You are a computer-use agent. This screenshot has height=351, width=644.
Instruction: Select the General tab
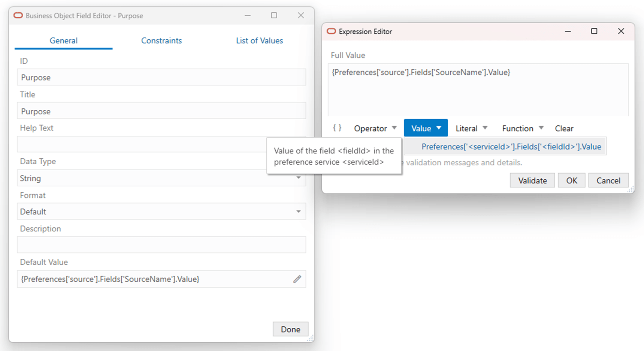[63, 40]
